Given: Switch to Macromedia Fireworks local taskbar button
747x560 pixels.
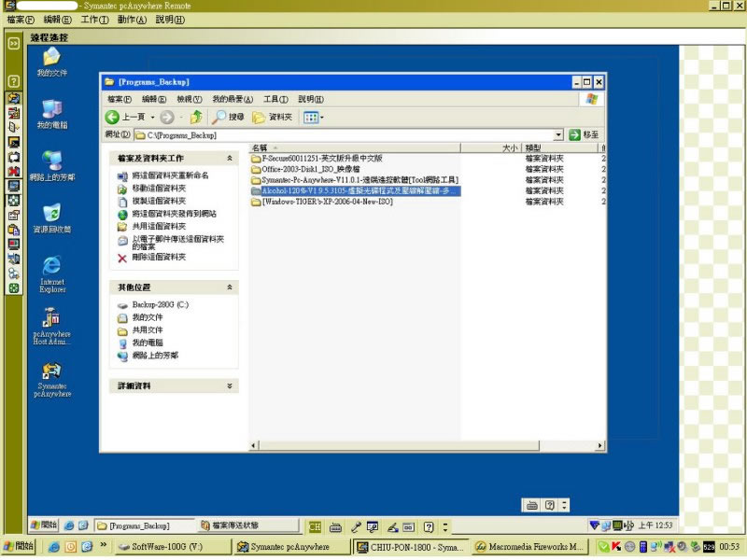Looking at the screenshot, I should [x=529, y=547].
